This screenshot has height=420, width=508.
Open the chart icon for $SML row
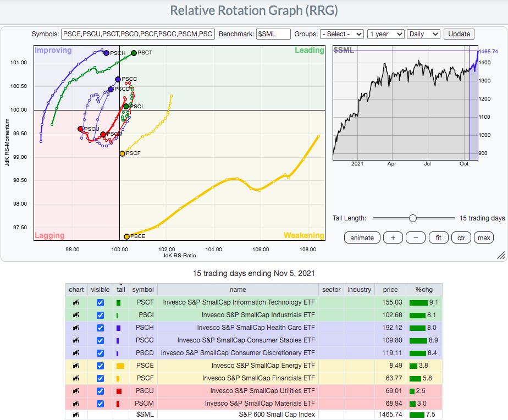(76, 414)
